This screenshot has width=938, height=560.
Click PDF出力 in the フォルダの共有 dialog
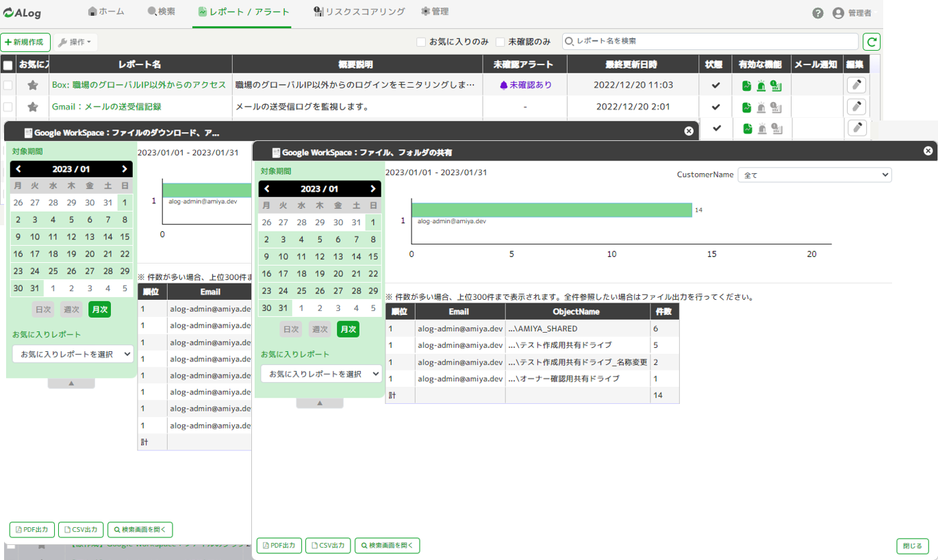[x=279, y=546]
